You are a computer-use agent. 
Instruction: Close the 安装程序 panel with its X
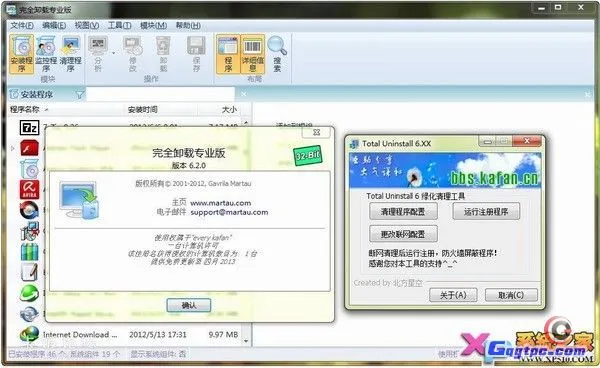pos(243,94)
